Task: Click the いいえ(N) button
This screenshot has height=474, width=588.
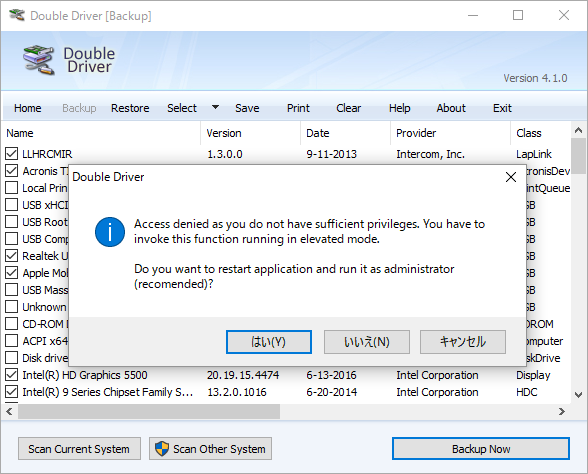Action: [367, 342]
